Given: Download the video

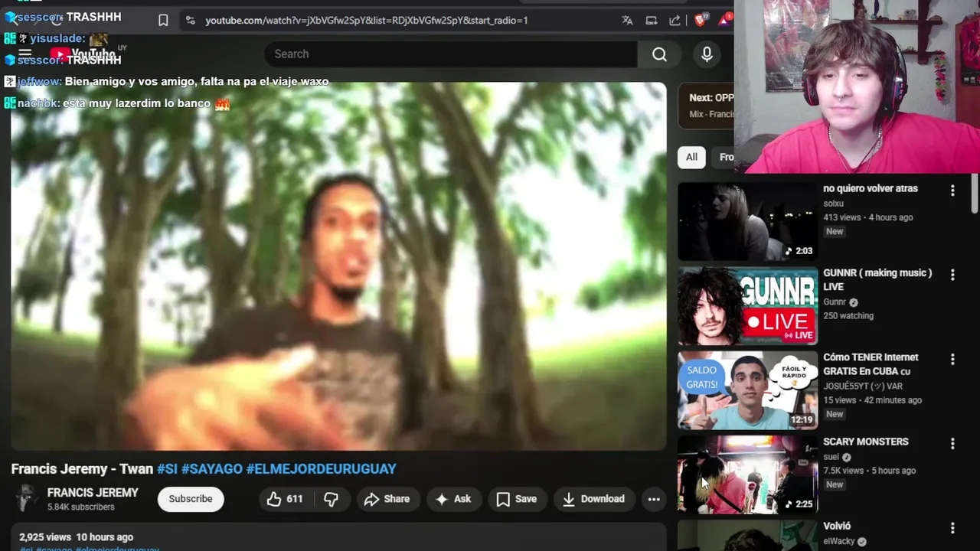Looking at the screenshot, I should (593, 499).
